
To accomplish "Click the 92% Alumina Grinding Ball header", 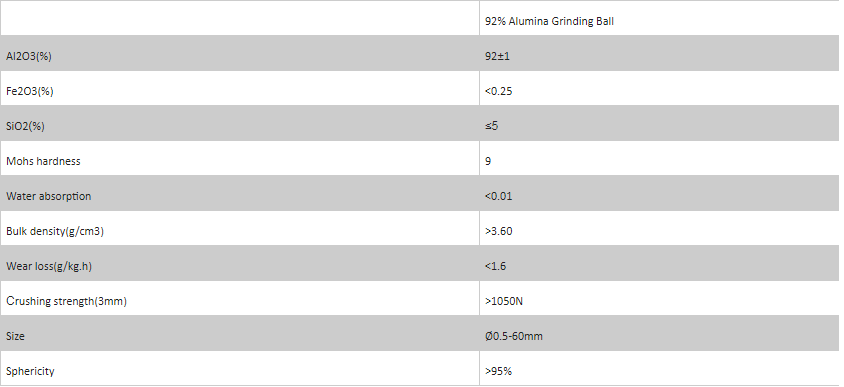I will pyautogui.click(x=549, y=22).
